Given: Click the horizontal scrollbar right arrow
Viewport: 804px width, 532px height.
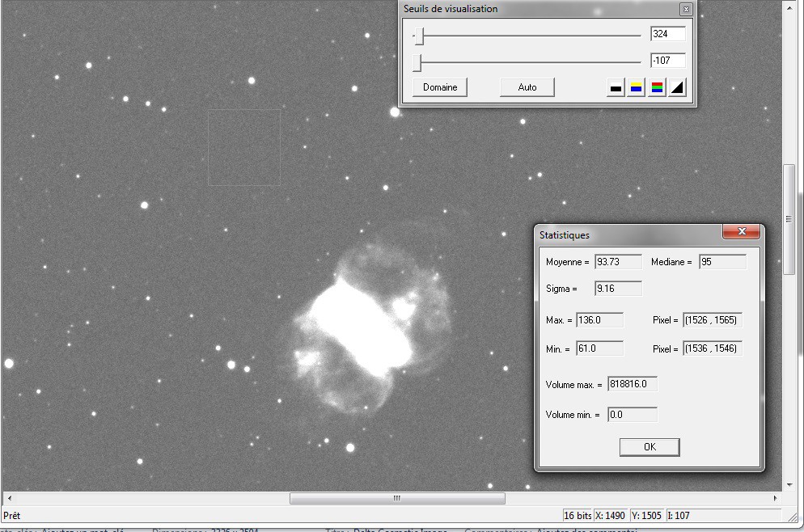Looking at the screenshot, I should point(775,498).
